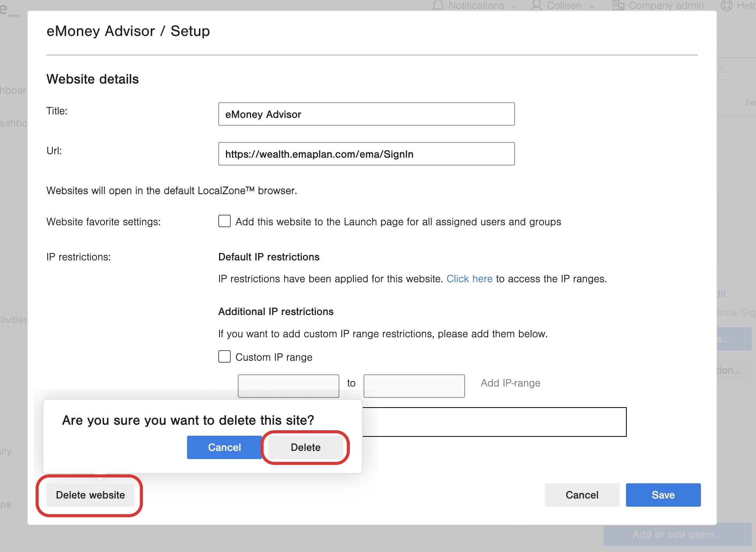Click the Add IP-range link
Screen dimensions: 756x552
click(510, 383)
